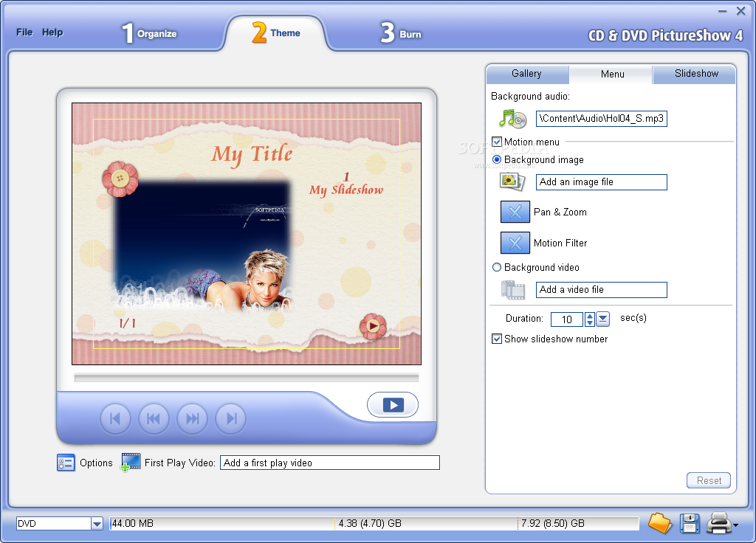
Task: Click the background image photo icon
Action: coord(512,181)
